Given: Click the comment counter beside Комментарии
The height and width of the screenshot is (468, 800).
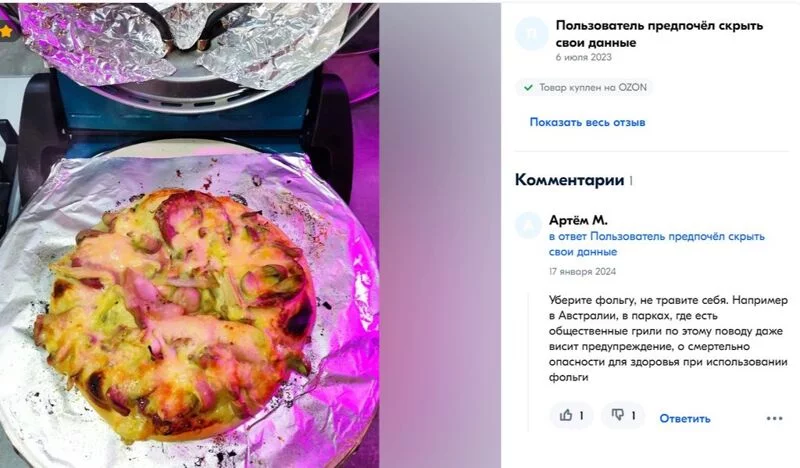Looking at the screenshot, I should click(631, 181).
